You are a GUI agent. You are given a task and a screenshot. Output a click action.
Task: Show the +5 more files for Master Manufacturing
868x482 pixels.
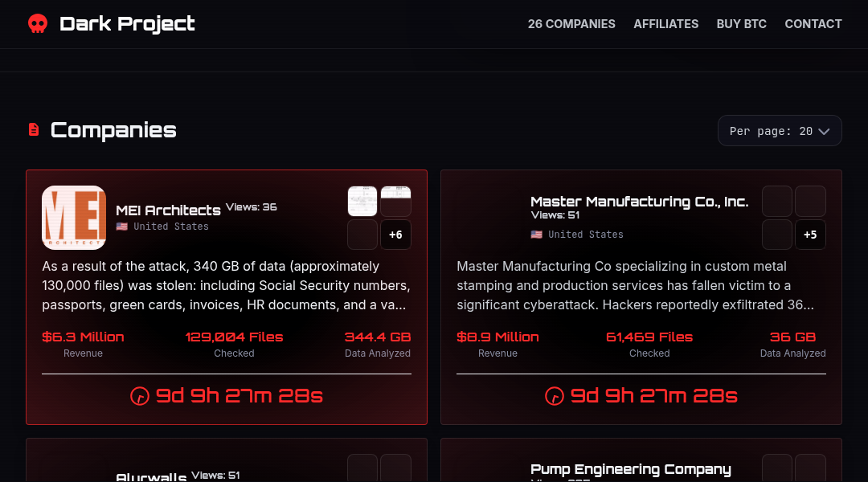click(x=810, y=235)
